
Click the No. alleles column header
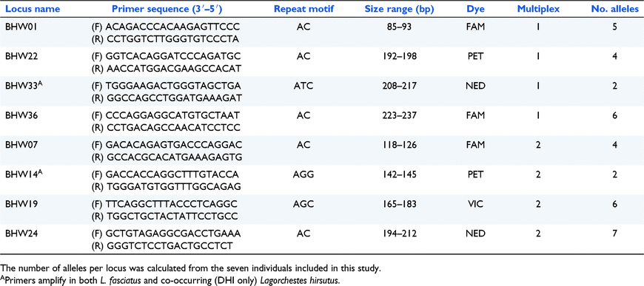click(614, 9)
